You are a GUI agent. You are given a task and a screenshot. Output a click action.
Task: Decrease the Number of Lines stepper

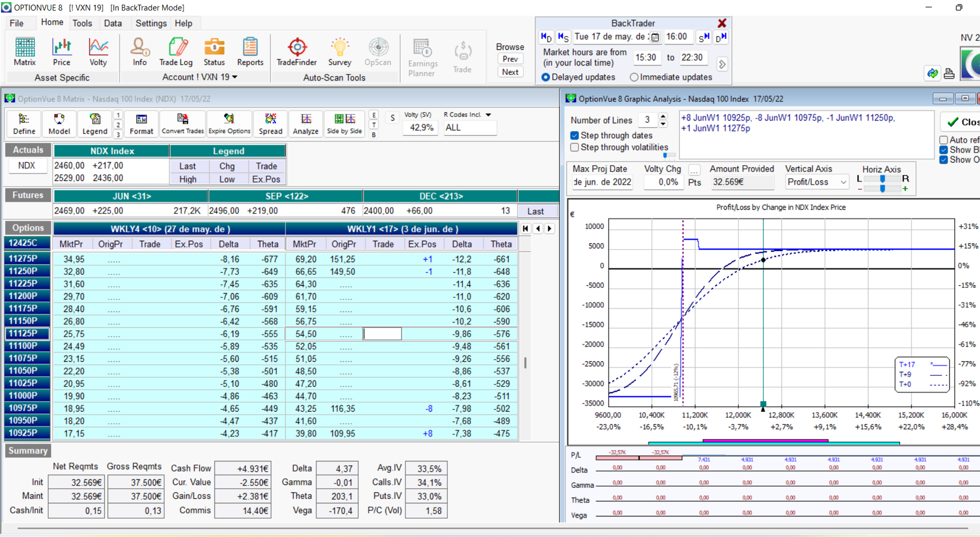point(663,124)
